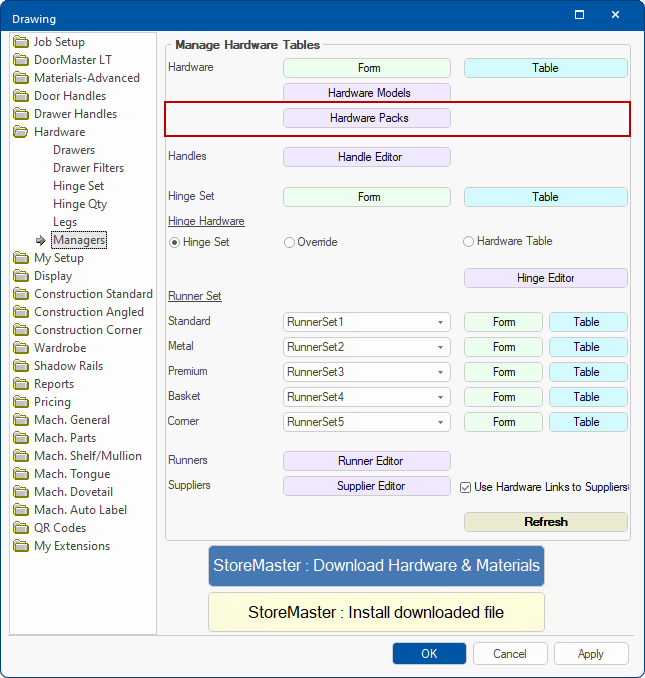Click the DoorMaster LT folder icon
Screen dimensions: 645x678
pyautogui.click(x=22, y=60)
